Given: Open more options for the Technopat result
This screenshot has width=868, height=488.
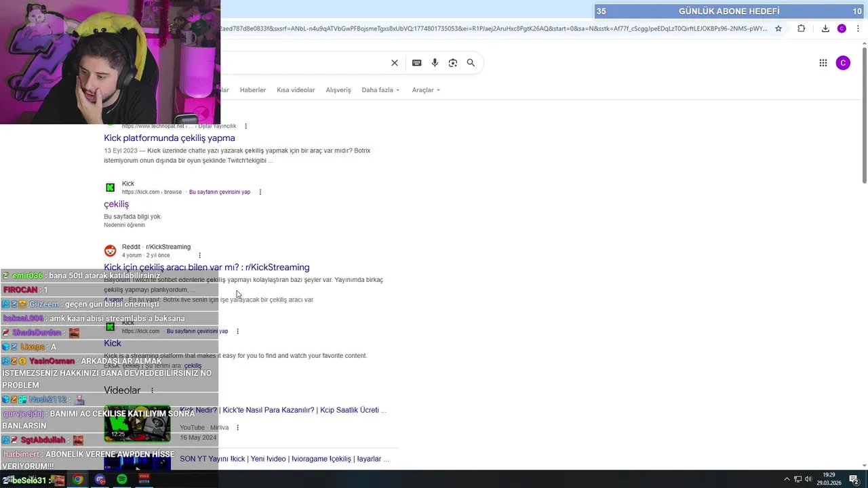Looking at the screenshot, I should click(x=245, y=126).
